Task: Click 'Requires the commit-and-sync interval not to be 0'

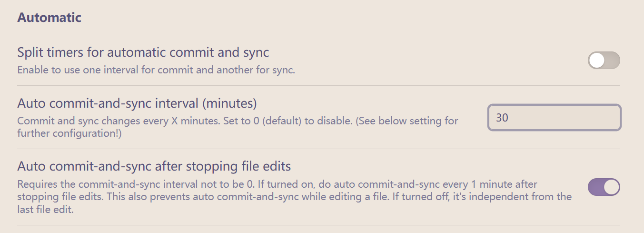Action: [134, 184]
